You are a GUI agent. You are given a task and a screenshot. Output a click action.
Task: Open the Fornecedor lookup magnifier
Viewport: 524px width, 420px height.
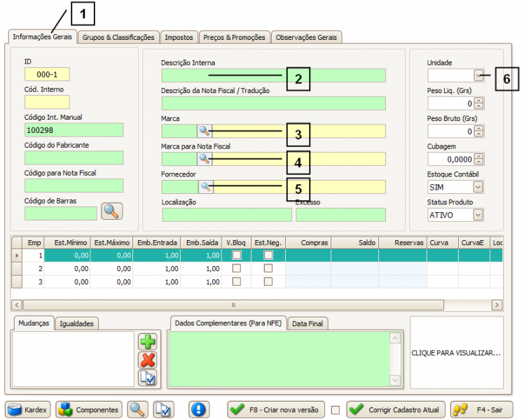point(205,186)
